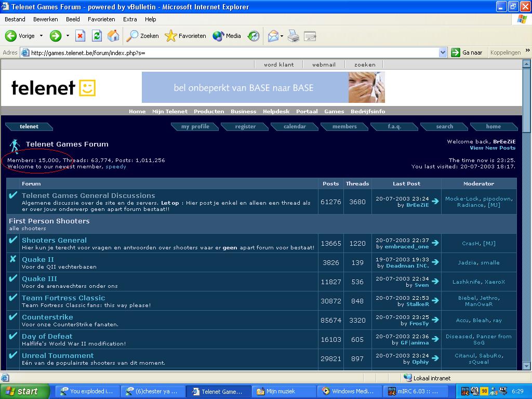The image size is (532, 399).
Task: Click the Print toolbar icon
Action: pos(294,36)
